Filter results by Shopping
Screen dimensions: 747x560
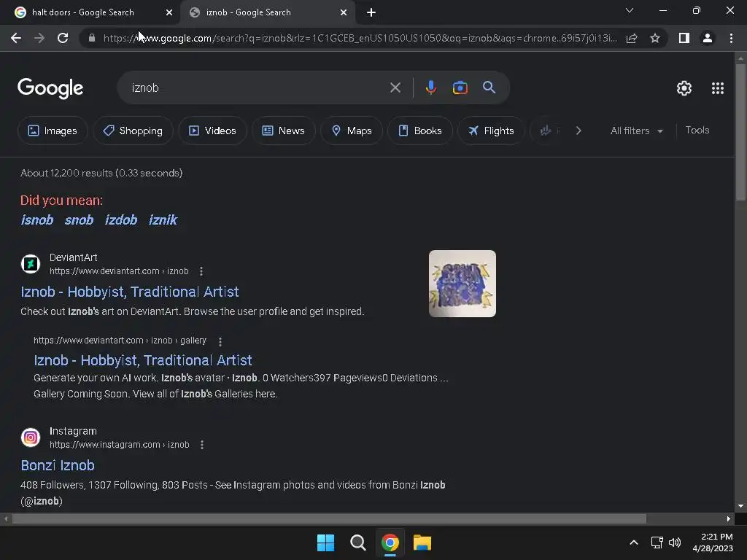pyautogui.click(x=133, y=131)
